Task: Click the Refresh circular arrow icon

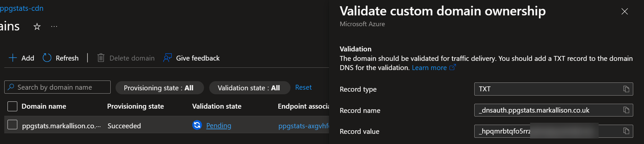Action: 47,58
